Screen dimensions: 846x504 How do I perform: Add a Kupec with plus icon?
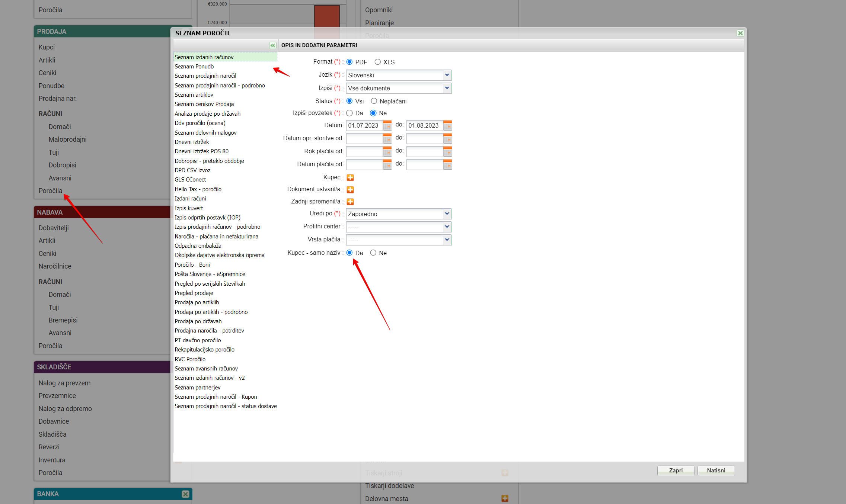350,177
